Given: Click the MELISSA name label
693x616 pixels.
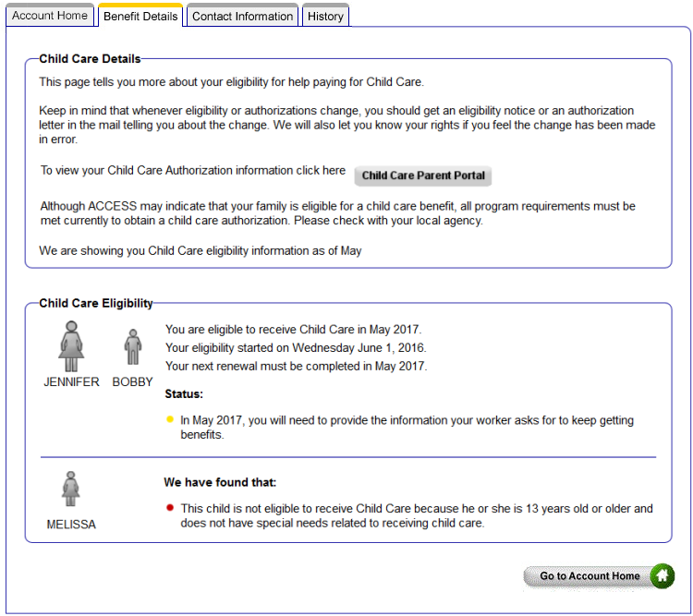Looking at the screenshot, I should point(71,525).
